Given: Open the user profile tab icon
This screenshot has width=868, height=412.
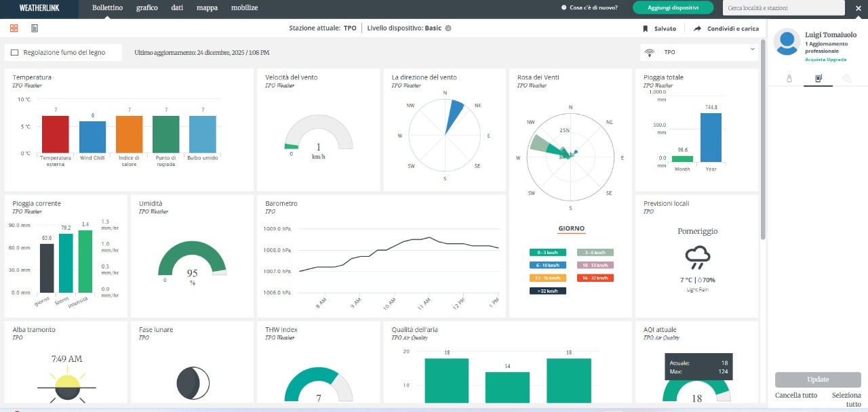Looking at the screenshot, I should click(789, 79).
